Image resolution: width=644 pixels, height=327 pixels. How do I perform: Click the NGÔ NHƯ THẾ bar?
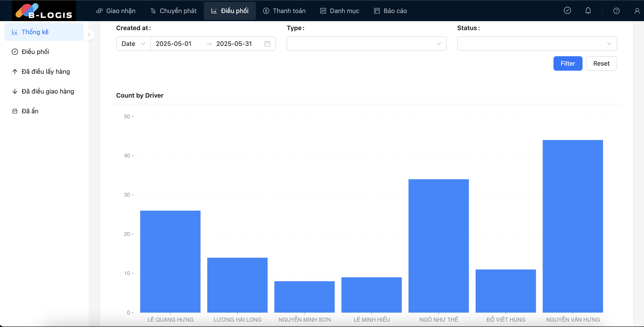438,246
